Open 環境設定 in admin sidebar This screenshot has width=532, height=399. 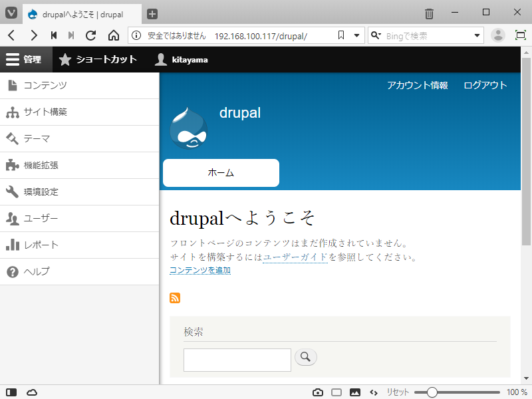point(79,192)
